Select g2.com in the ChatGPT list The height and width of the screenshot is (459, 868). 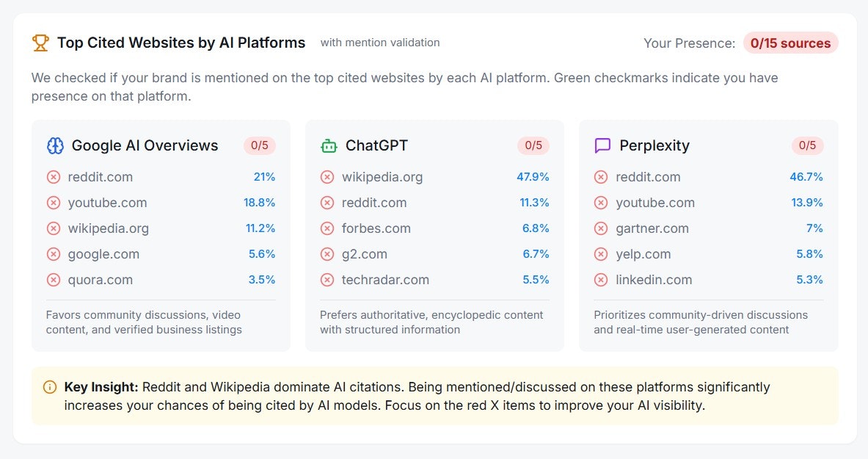point(434,254)
